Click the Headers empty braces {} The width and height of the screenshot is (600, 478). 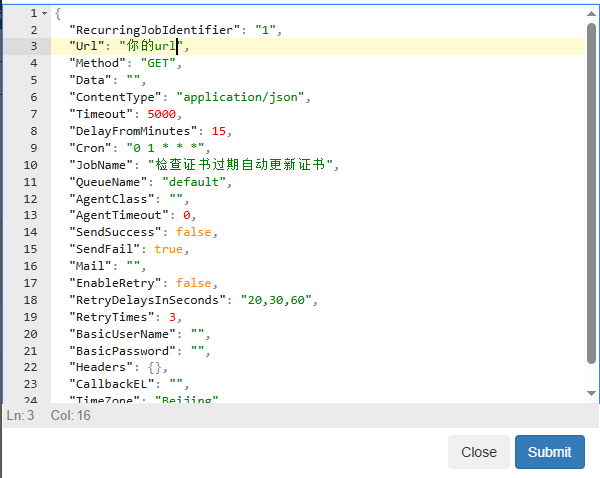[155, 367]
